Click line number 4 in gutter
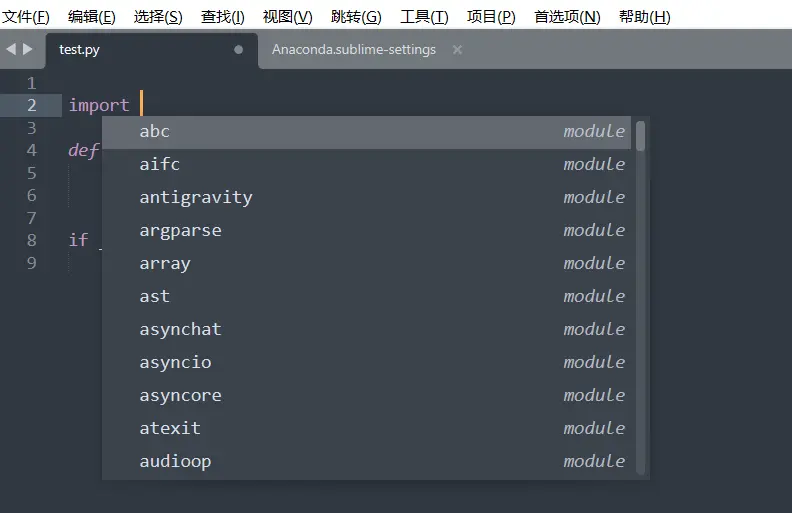 (x=32, y=150)
